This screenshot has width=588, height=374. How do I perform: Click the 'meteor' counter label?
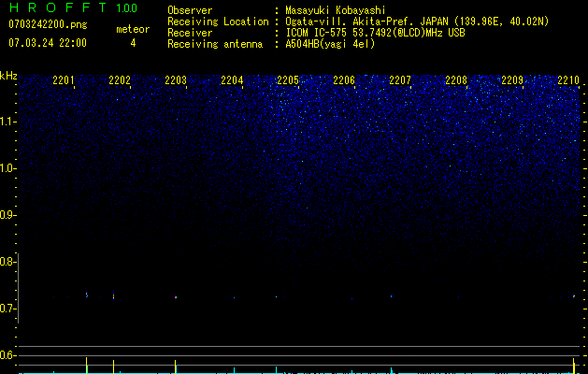[133, 29]
